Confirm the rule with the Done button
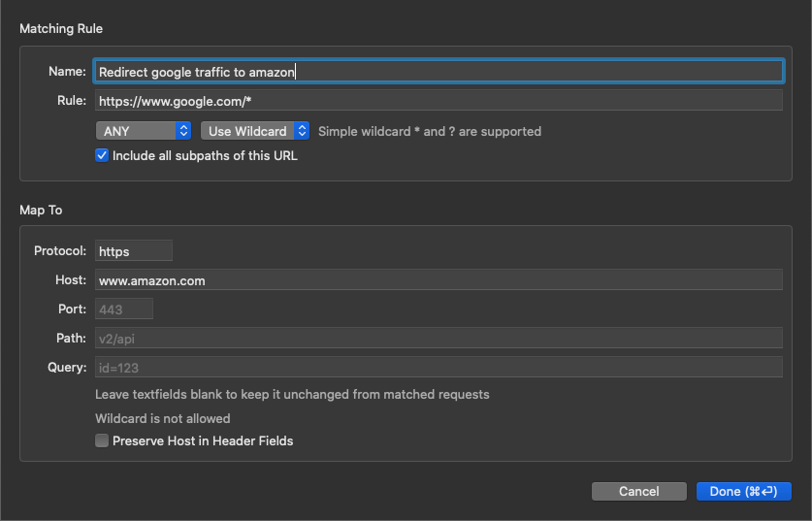The image size is (812, 521). coord(744,491)
